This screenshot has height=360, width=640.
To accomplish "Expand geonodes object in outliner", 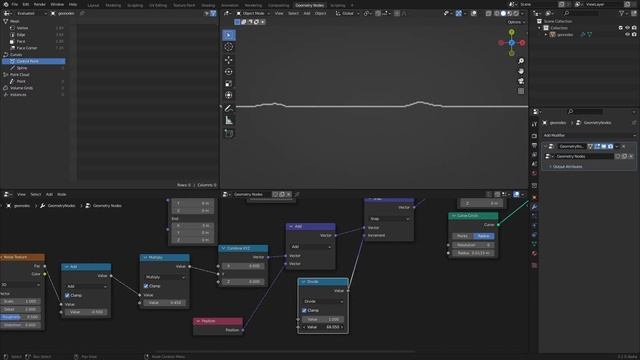I will tap(546, 35).
